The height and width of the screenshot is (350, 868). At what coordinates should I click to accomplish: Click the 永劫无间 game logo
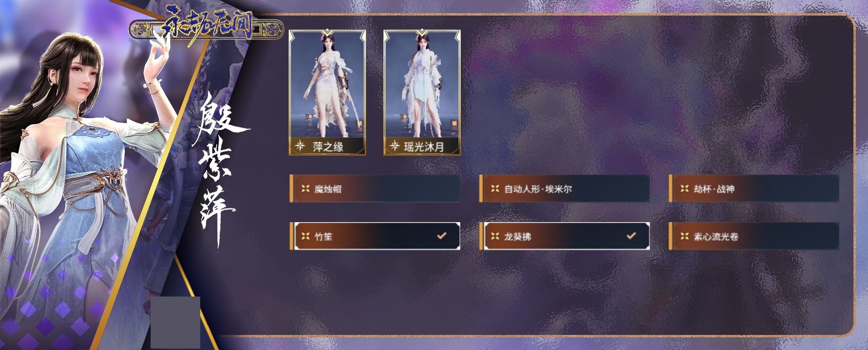(x=207, y=28)
